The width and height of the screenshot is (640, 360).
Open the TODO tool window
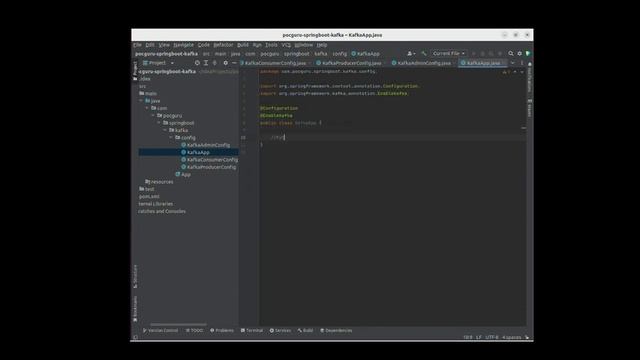194,330
